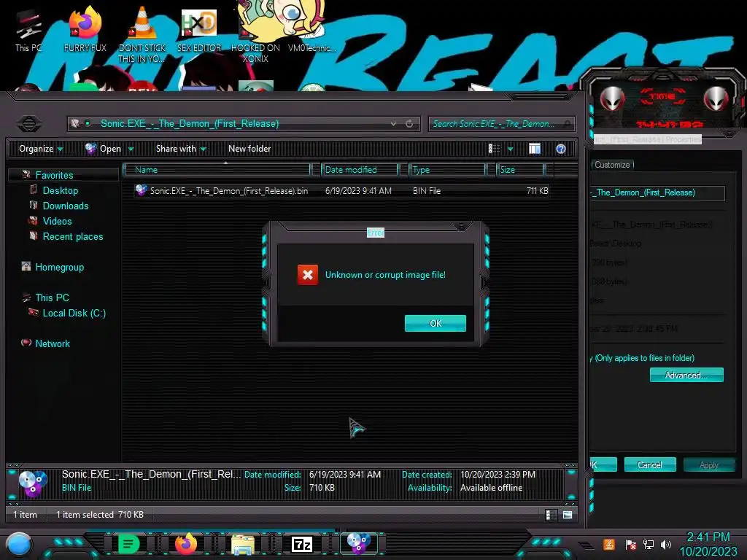This screenshot has width=747, height=560.
Task: Select the Sonic.EXE .bin file icon
Action: click(141, 190)
